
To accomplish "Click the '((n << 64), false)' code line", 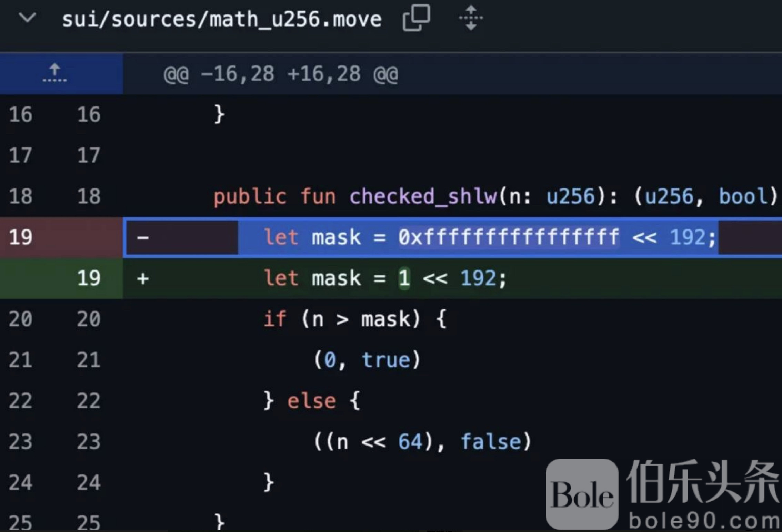I will (x=422, y=441).
